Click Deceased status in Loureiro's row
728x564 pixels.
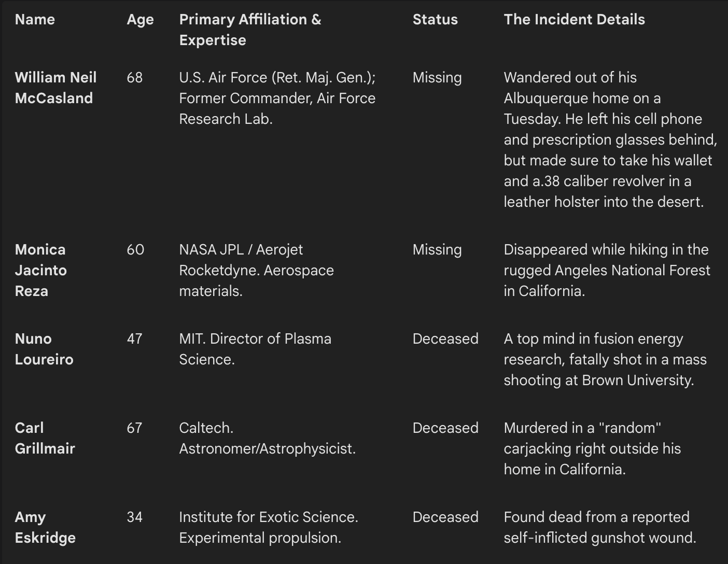(x=445, y=339)
